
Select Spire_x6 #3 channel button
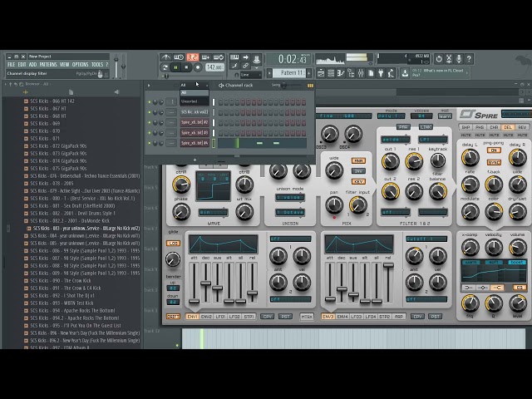point(195,133)
